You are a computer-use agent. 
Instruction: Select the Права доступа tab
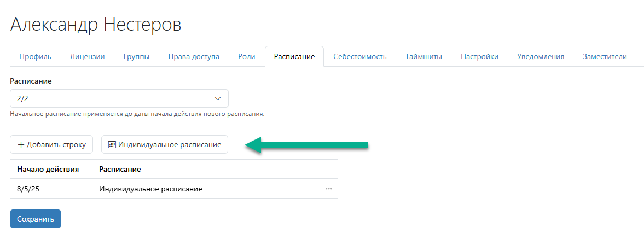point(194,57)
